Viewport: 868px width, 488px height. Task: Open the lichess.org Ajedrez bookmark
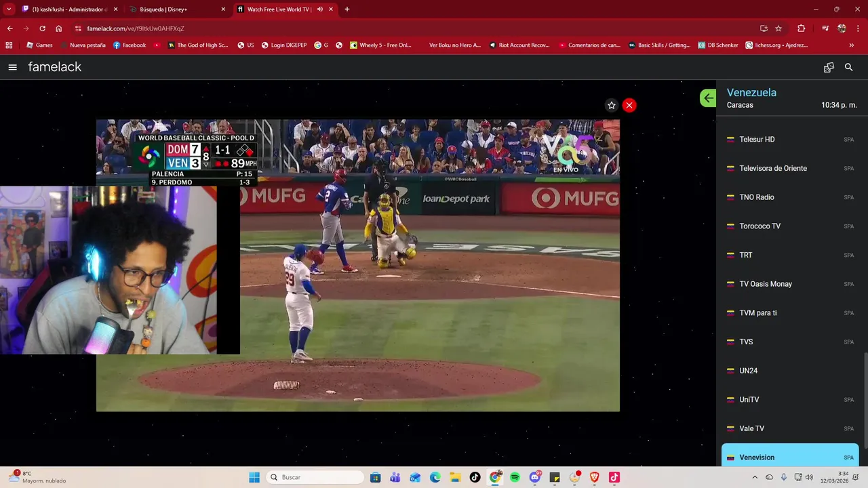point(776,45)
